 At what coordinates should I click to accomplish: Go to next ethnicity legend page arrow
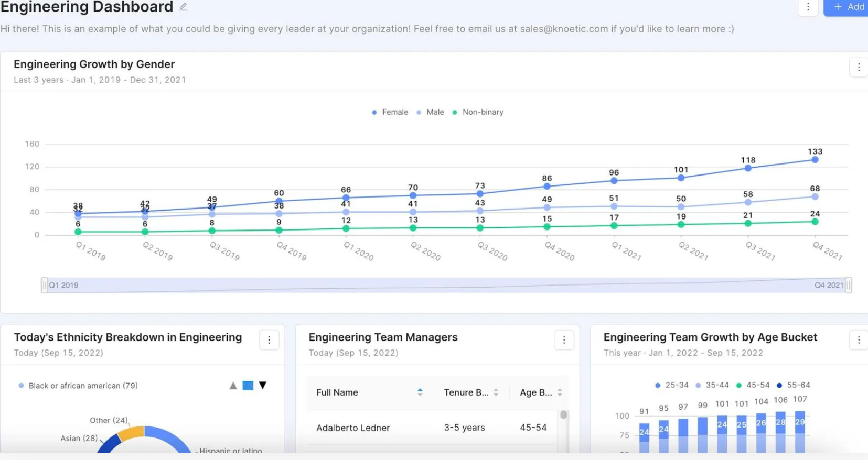coord(263,385)
